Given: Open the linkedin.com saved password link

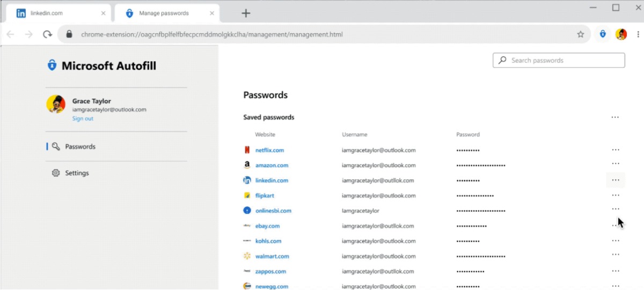Looking at the screenshot, I should pos(272,180).
